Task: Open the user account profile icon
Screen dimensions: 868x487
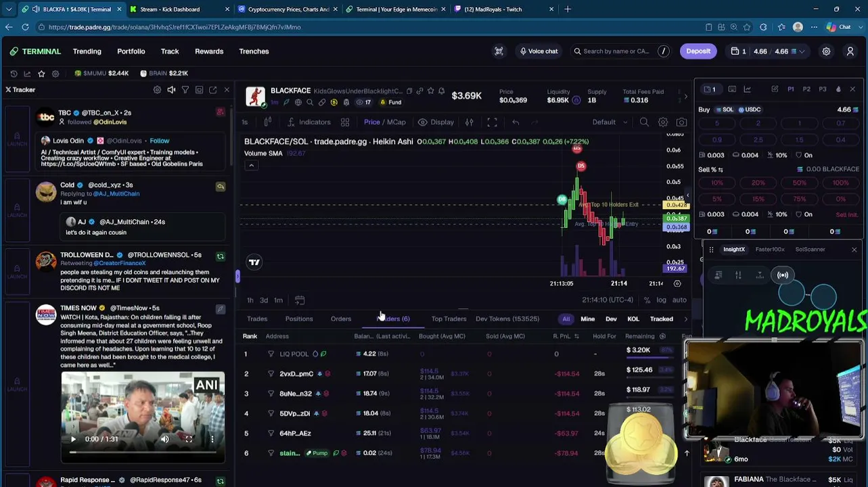Action: tap(850, 51)
